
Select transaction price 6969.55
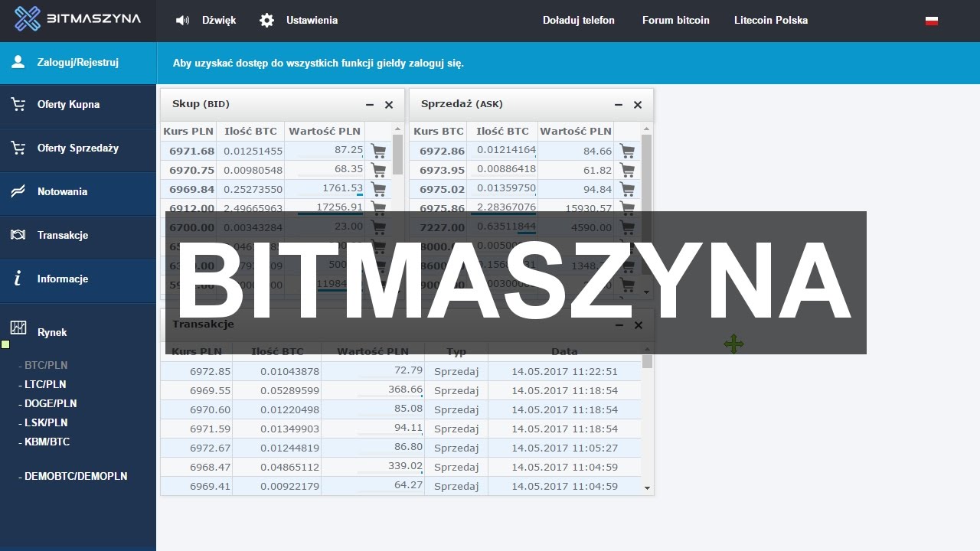pos(210,390)
